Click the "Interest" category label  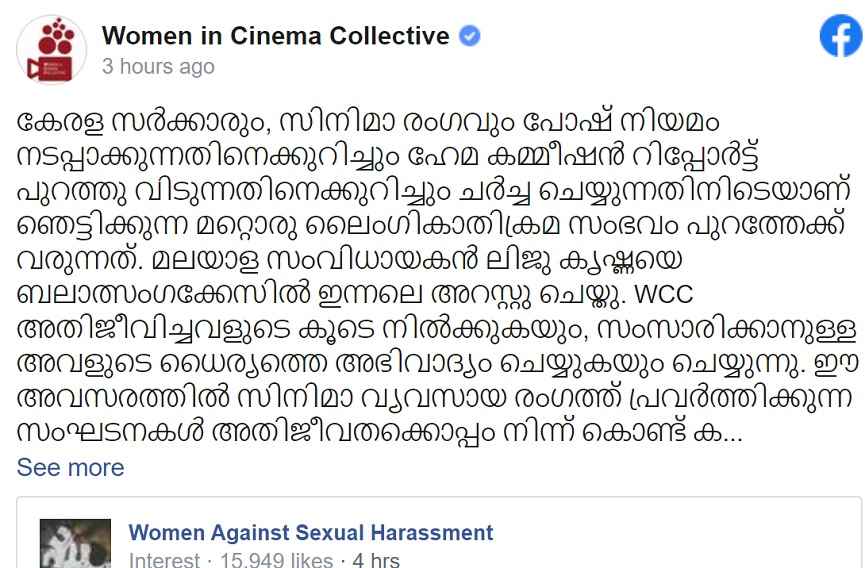point(164,561)
